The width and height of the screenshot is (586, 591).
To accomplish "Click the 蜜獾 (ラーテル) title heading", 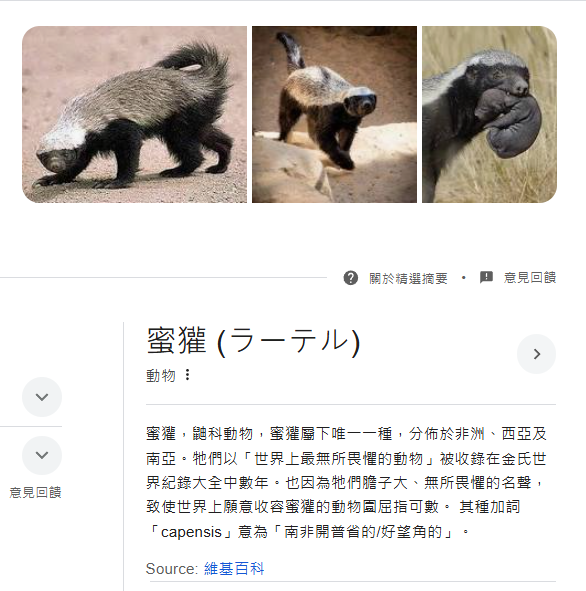I will point(254,341).
